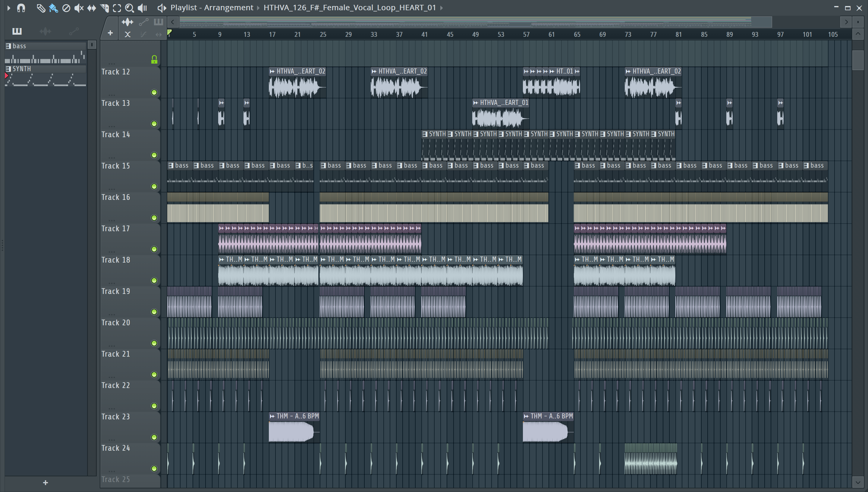This screenshot has width=868, height=492.
Task: Click the vertical playlist scrollbar thumb
Action: coord(858,60)
